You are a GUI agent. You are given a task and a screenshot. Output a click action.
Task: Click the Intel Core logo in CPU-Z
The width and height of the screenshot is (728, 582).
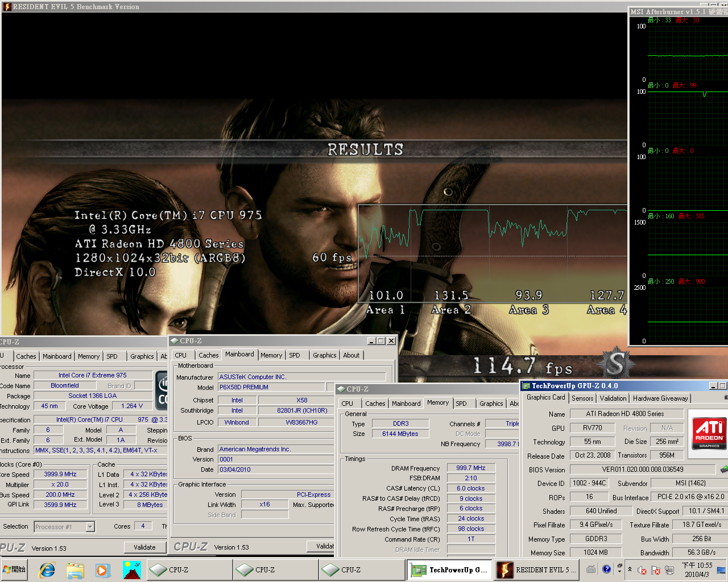[x=162, y=389]
